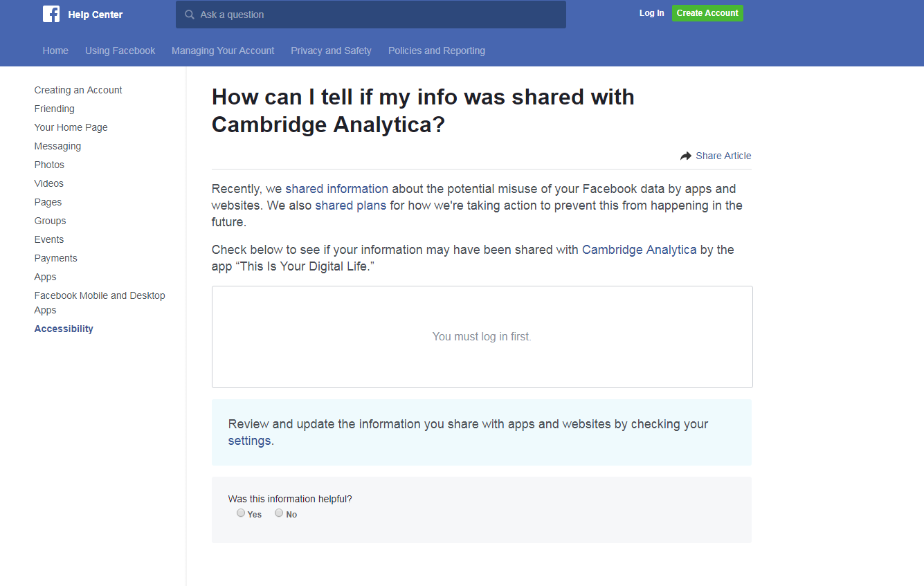This screenshot has width=924, height=586.
Task: Open the Cambridge Analytica link
Action: pos(639,250)
